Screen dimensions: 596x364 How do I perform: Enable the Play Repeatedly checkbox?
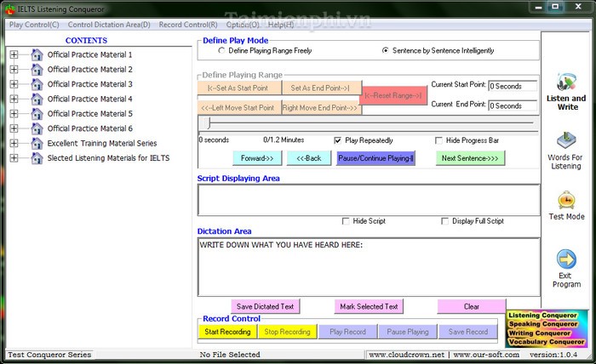pos(339,140)
